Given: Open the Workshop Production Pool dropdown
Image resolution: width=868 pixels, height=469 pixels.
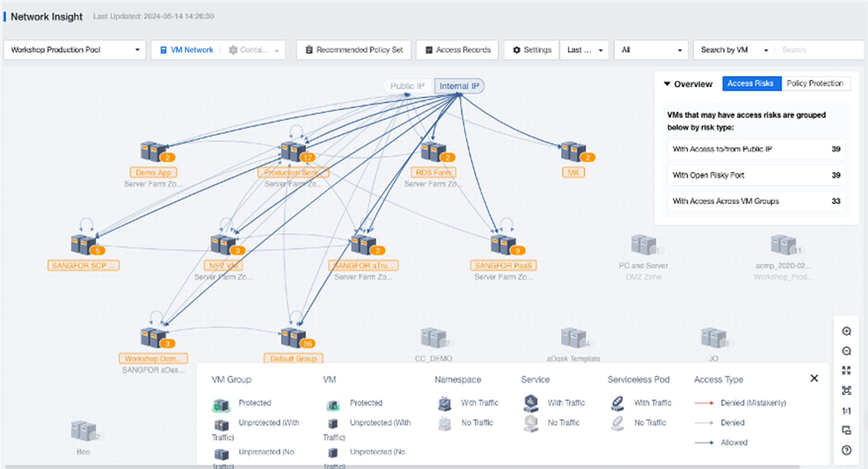Looking at the screenshot, I should (x=74, y=49).
